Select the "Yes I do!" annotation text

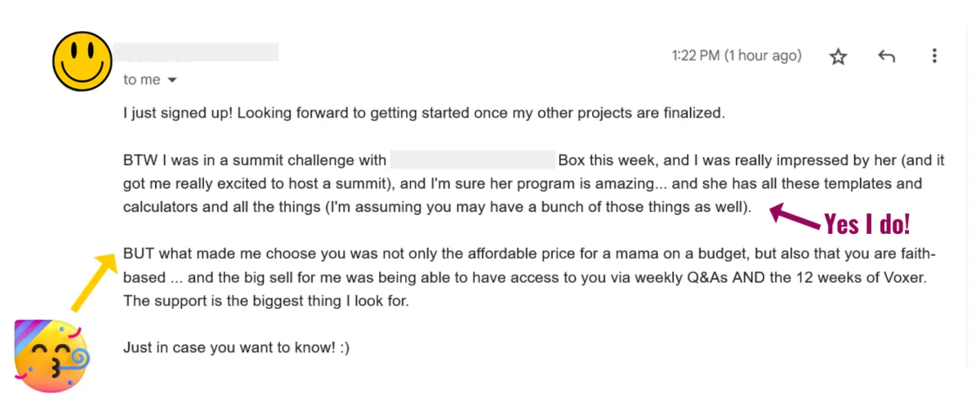tap(866, 222)
